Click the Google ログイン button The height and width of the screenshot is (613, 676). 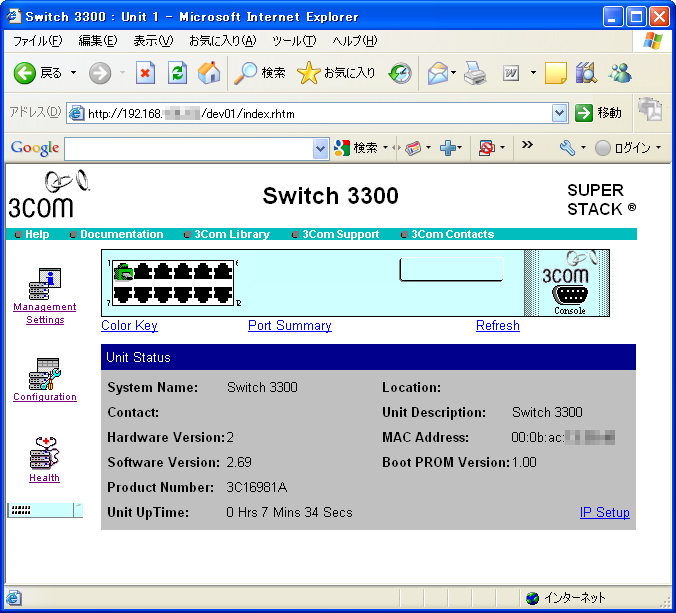623,148
